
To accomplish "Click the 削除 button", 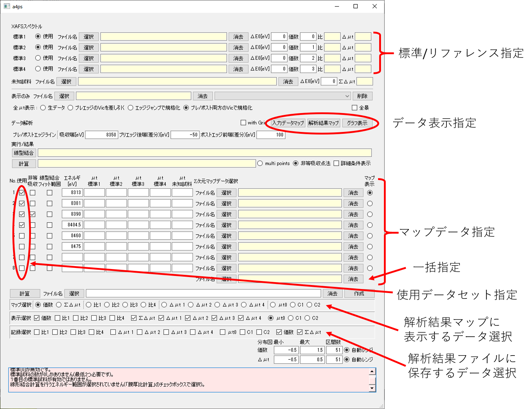I will click(x=362, y=96).
